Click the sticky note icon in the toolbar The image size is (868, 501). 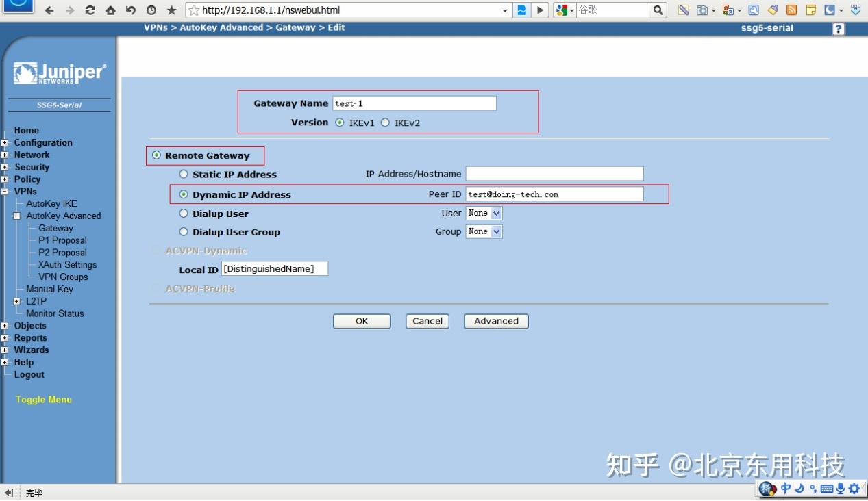(x=810, y=10)
